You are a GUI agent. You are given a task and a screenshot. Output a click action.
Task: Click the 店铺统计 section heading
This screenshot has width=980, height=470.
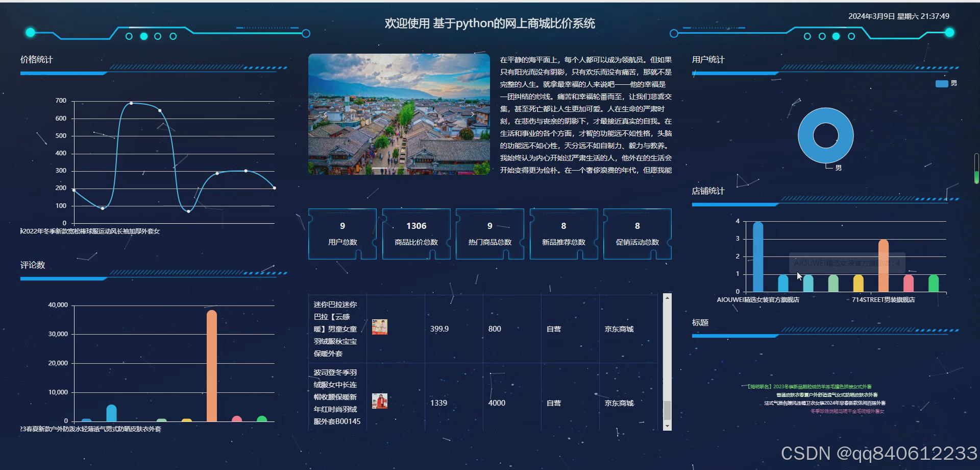tap(708, 191)
